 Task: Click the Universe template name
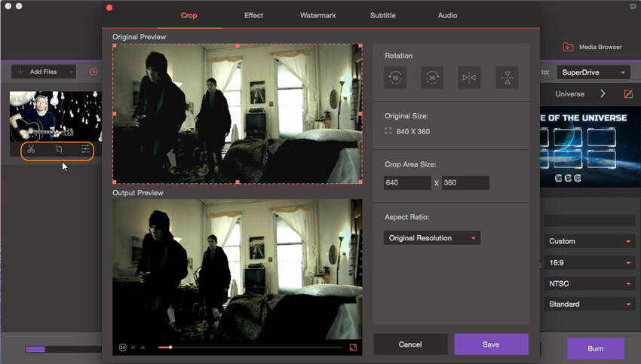pos(569,94)
